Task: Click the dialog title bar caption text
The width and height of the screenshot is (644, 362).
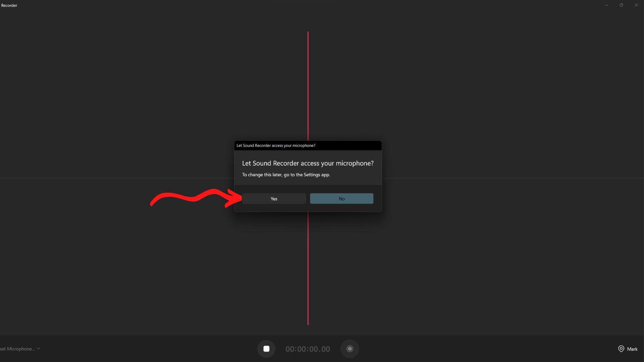Action: 276,145
